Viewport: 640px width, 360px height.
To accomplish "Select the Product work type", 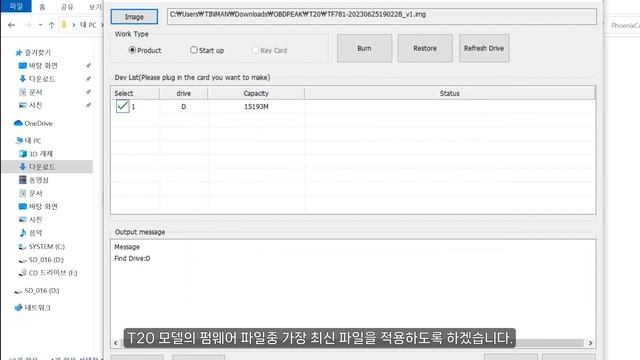I will click(145, 50).
